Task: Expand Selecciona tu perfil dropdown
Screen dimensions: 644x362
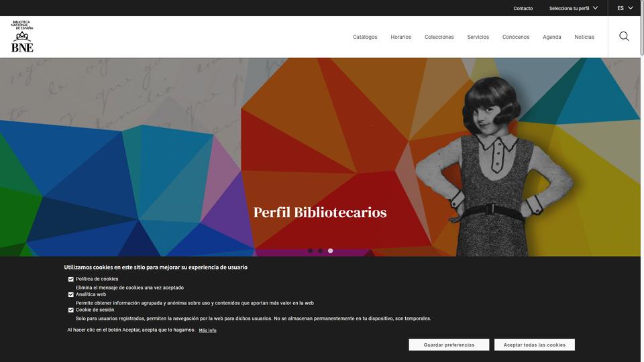Action: click(574, 8)
